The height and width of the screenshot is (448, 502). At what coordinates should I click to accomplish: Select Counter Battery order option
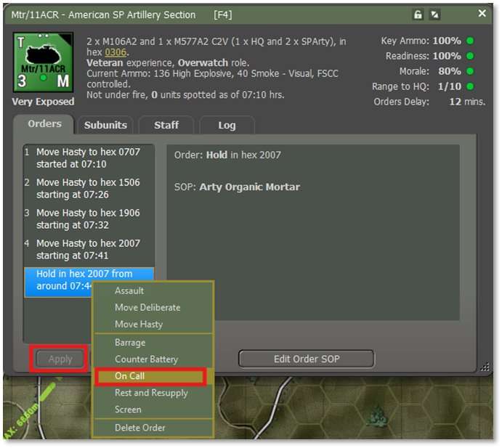click(x=146, y=359)
